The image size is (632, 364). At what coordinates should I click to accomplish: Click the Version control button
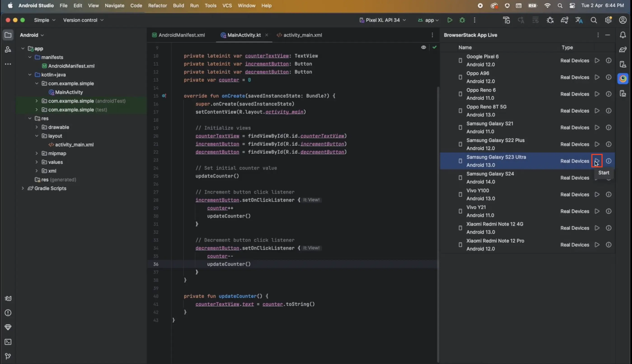coord(83,20)
